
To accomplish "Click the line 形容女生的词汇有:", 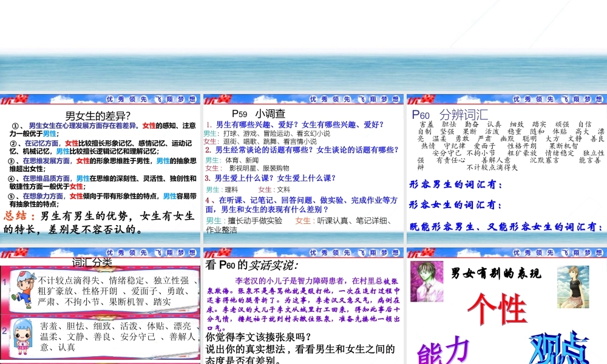I will tap(456, 204).
